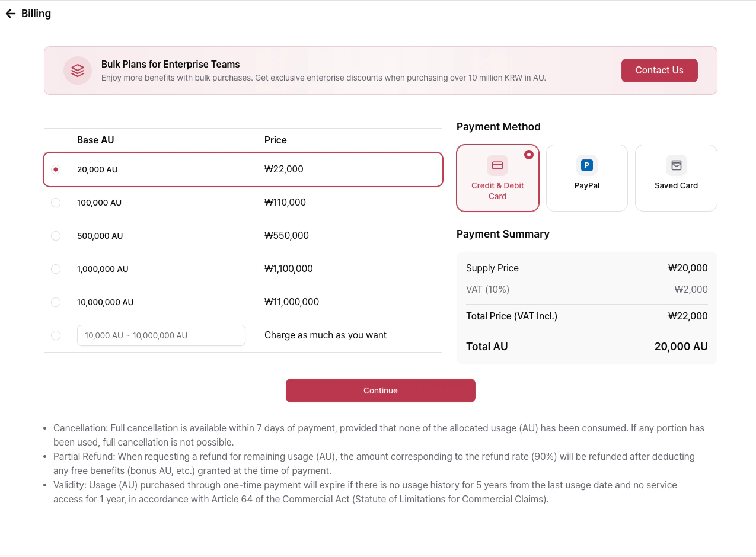Click the back arrow next to Billing

pos(11,14)
